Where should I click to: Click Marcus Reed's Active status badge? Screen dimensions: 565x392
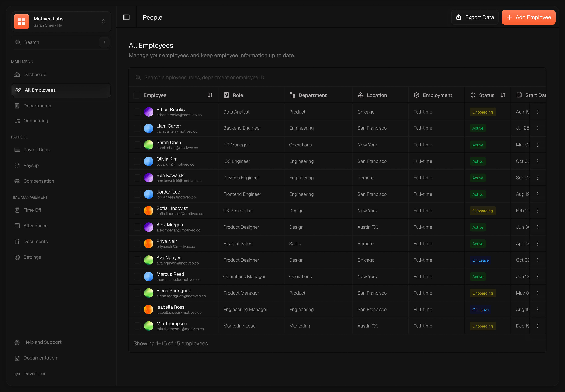click(x=477, y=277)
